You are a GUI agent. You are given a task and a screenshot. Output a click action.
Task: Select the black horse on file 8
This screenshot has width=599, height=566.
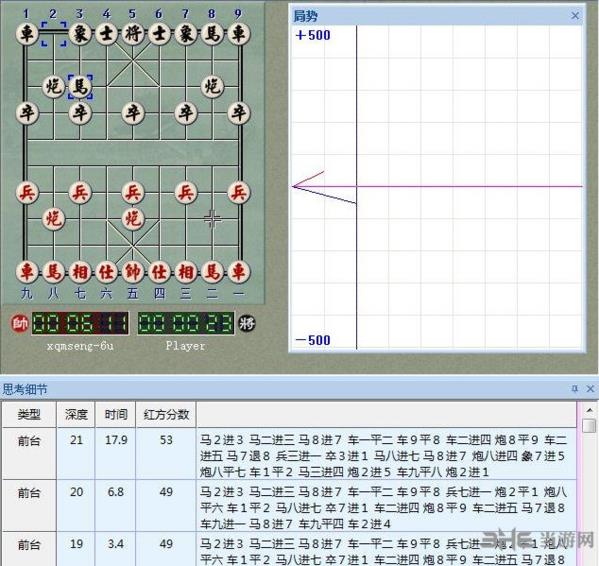pyautogui.click(x=212, y=34)
